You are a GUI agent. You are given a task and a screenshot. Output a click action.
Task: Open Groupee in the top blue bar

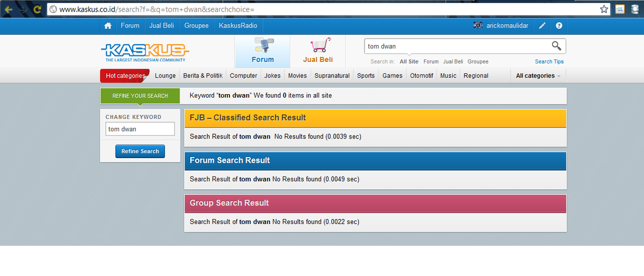[x=196, y=26]
